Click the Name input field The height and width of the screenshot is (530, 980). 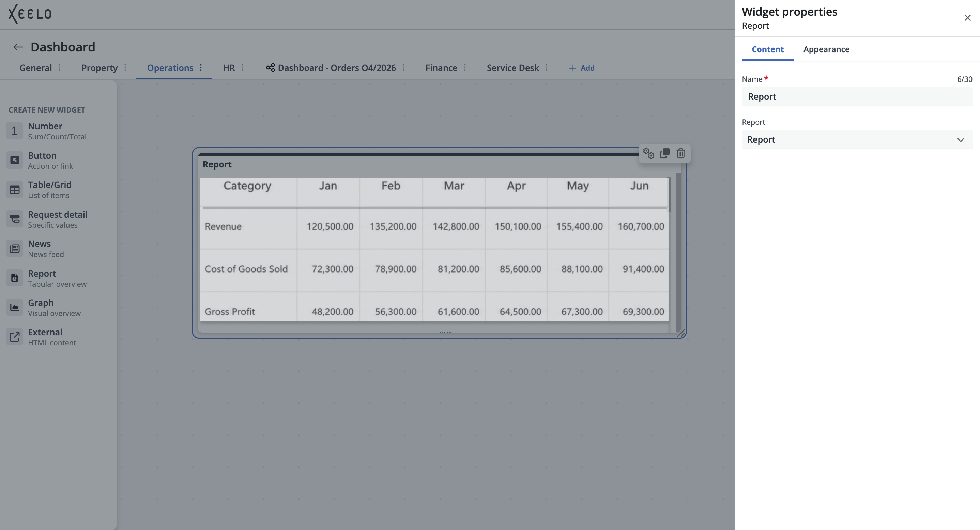(857, 96)
